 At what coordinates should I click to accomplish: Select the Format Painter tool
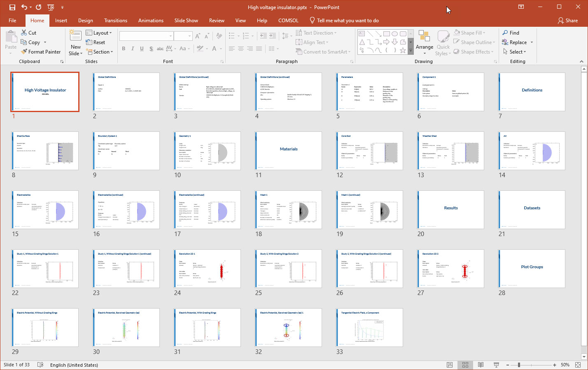tap(40, 52)
